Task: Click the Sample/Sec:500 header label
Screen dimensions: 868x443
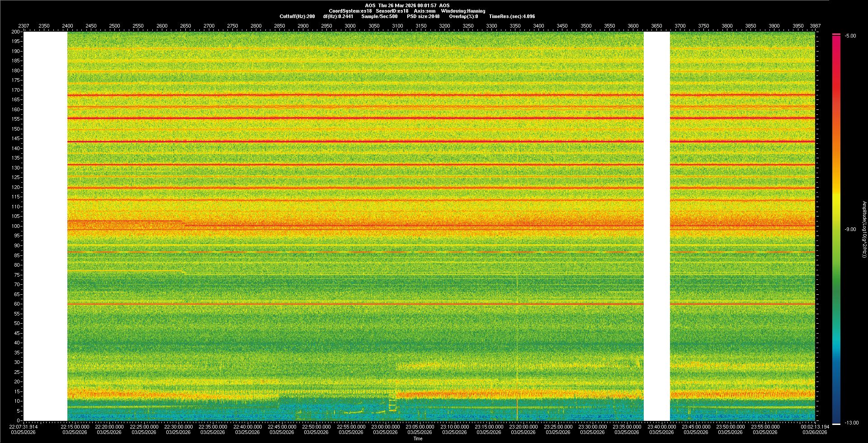Action: click(379, 16)
